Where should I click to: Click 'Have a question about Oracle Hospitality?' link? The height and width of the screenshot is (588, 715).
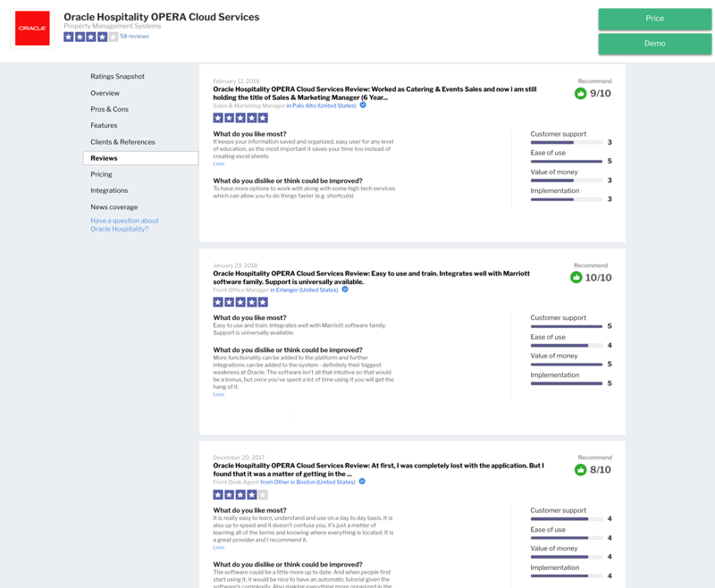pyautogui.click(x=124, y=224)
